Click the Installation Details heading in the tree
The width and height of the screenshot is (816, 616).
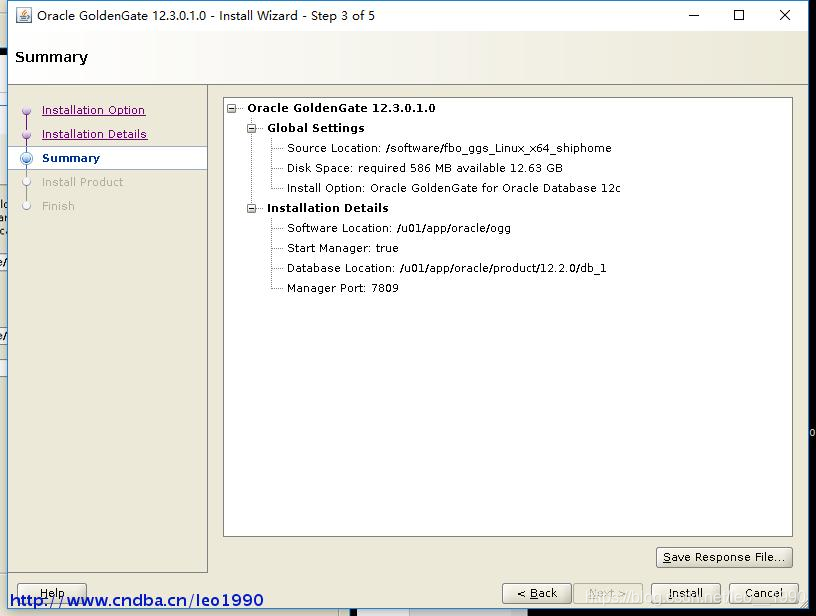click(328, 208)
